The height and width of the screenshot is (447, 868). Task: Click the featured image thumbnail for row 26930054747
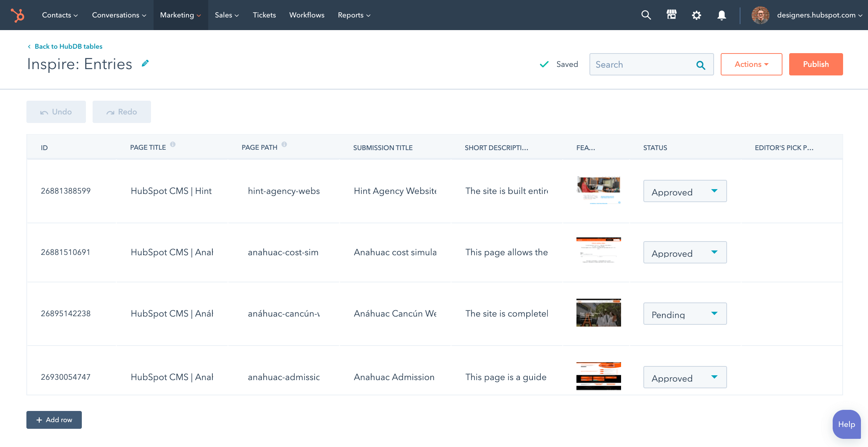click(599, 376)
